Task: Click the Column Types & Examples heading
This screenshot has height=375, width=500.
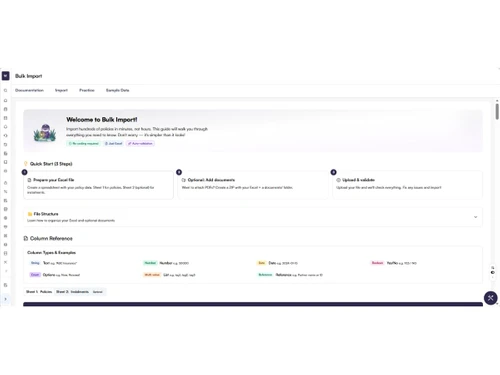Action: click(x=51, y=252)
